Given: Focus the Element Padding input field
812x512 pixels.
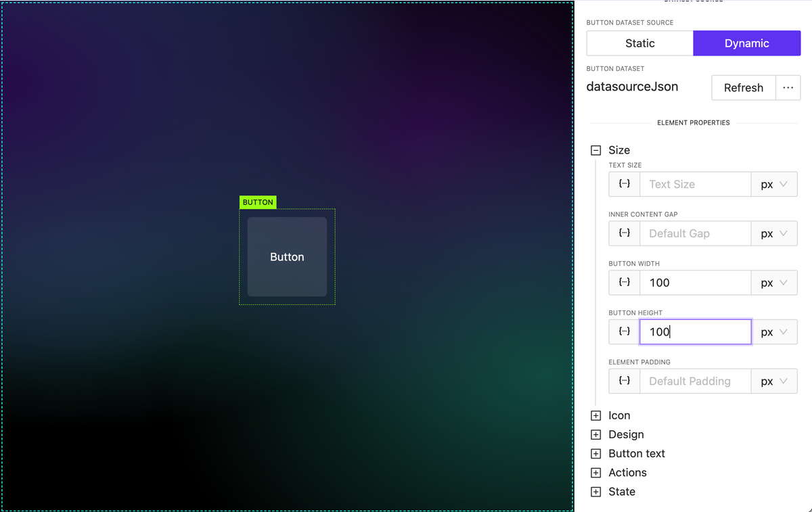Looking at the screenshot, I should (x=695, y=381).
